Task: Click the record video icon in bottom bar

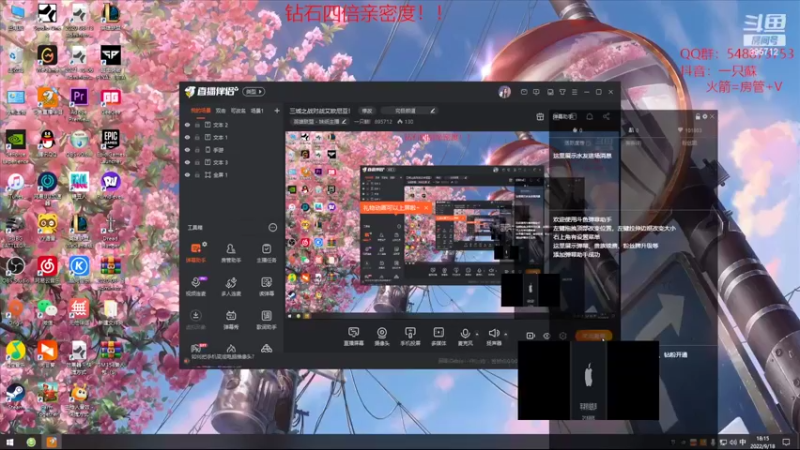Action: 531,336
